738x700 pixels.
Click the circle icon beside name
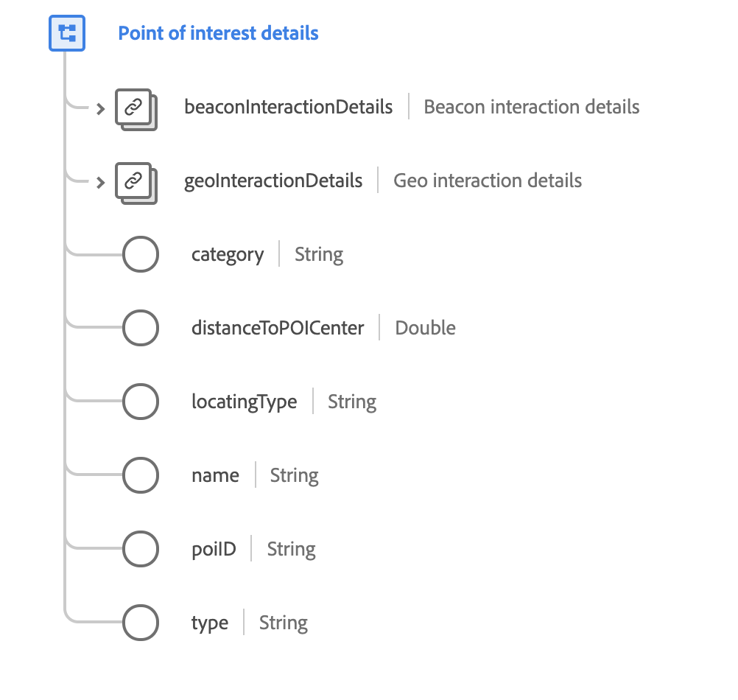pos(140,476)
